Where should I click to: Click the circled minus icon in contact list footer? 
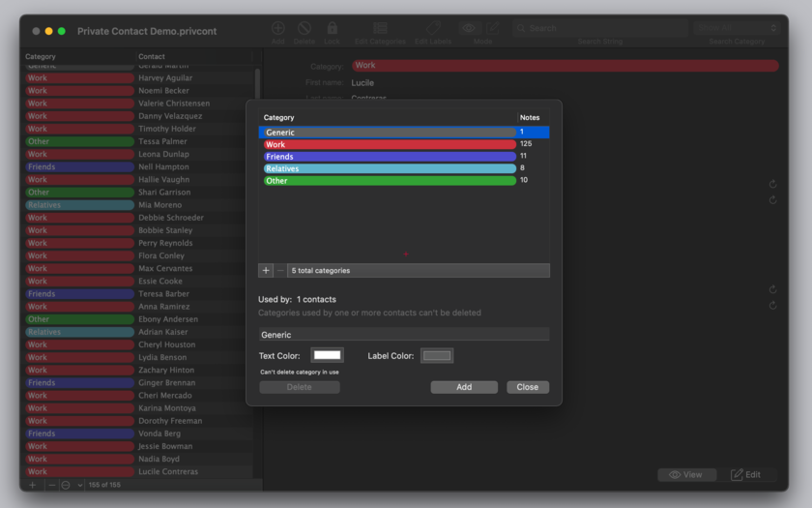[x=66, y=485]
